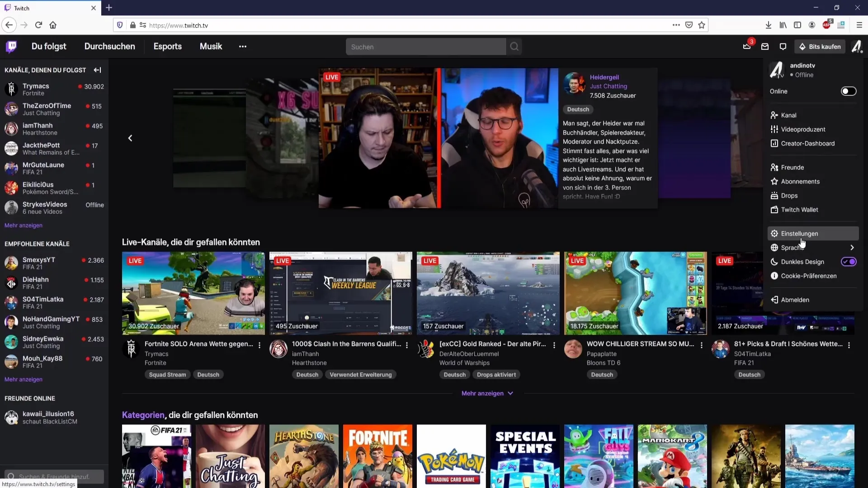The height and width of the screenshot is (488, 868).
Task: Open Twitch Wallet menu entry
Action: [x=813, y=210]
